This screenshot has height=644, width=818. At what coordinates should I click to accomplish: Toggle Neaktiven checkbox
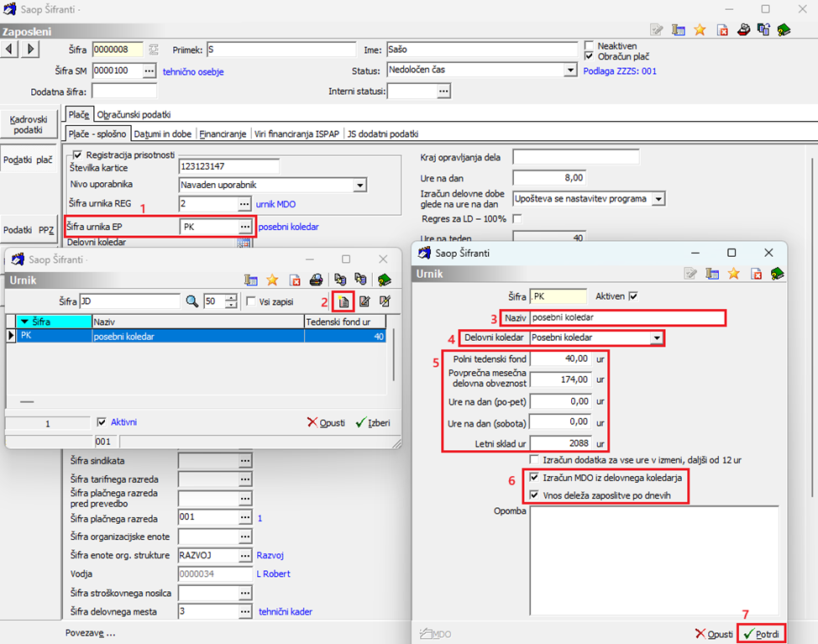(x=589, y=46)
